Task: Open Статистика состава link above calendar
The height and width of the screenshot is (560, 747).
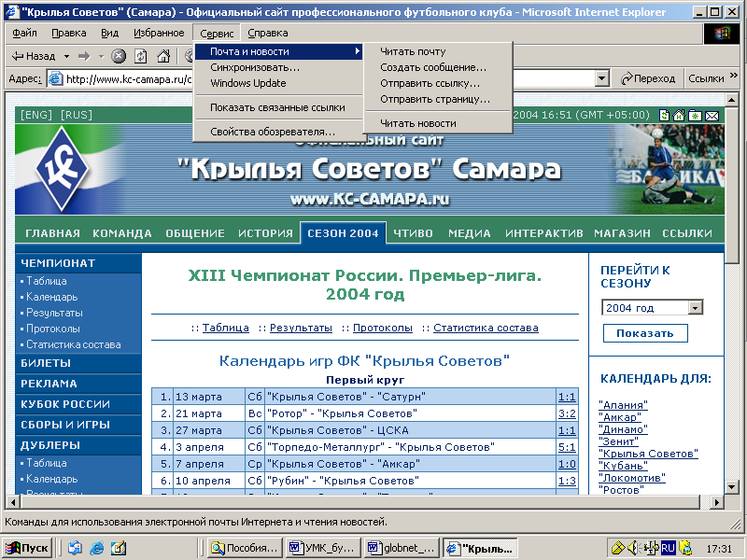Action: pos(486,329)
